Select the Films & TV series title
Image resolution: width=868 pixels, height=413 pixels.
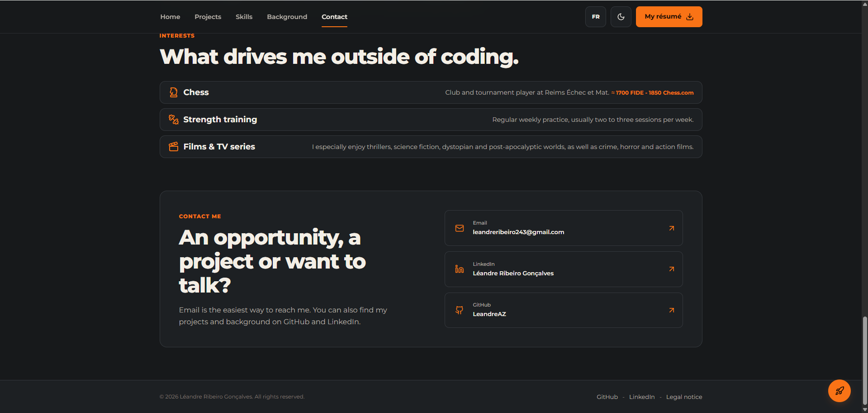[219, 147]
